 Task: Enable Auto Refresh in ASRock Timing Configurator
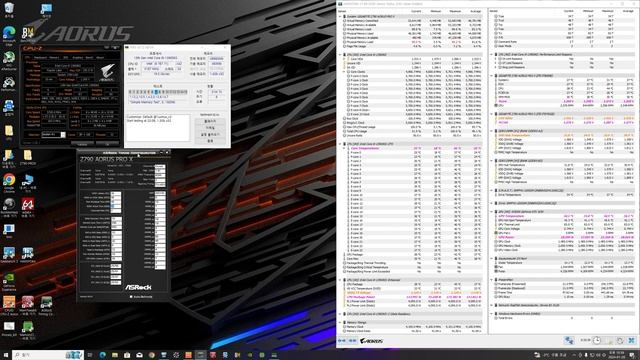[131, 297]
